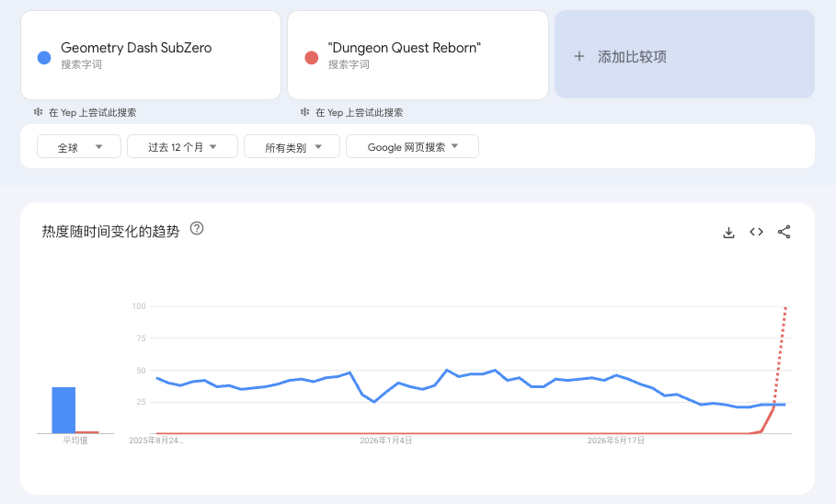
Task: Click Yep icon under Geometry Dash SubZero
Action: click(38, 112)
